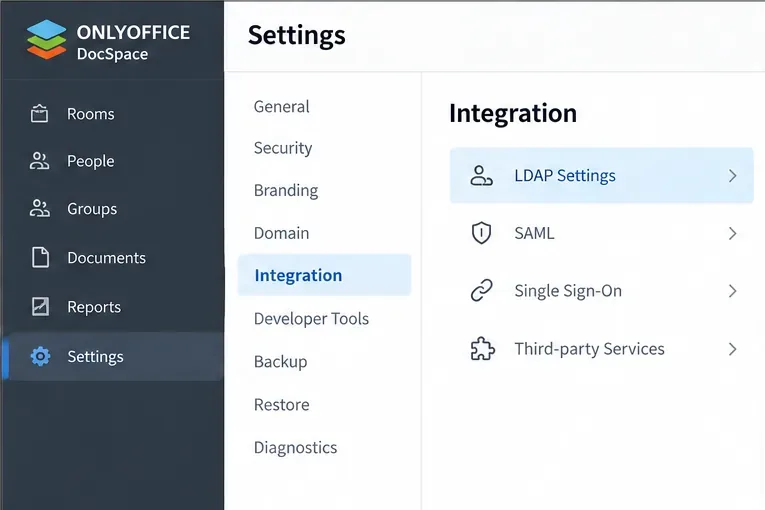Open the Diagnostics section

(x=295, y=448)
